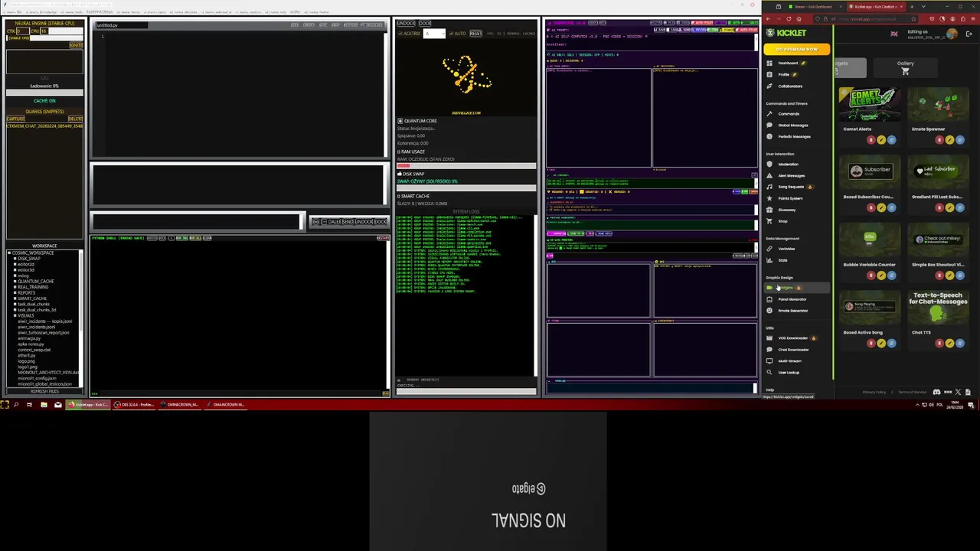Open Variables in Kicklet sidebar
The width and height of the screenshot is (980, 551).
point(786,249)
